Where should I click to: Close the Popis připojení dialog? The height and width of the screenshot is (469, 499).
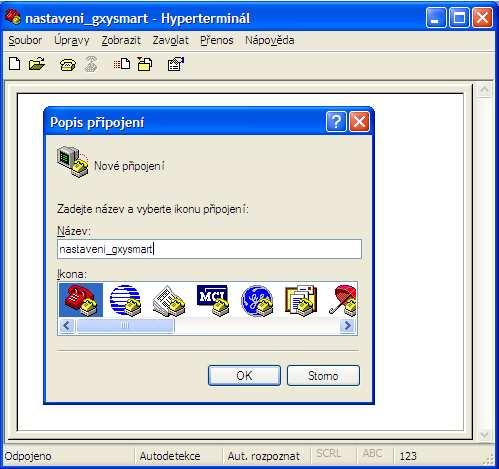pyautogui.click(x=359, y=122)
